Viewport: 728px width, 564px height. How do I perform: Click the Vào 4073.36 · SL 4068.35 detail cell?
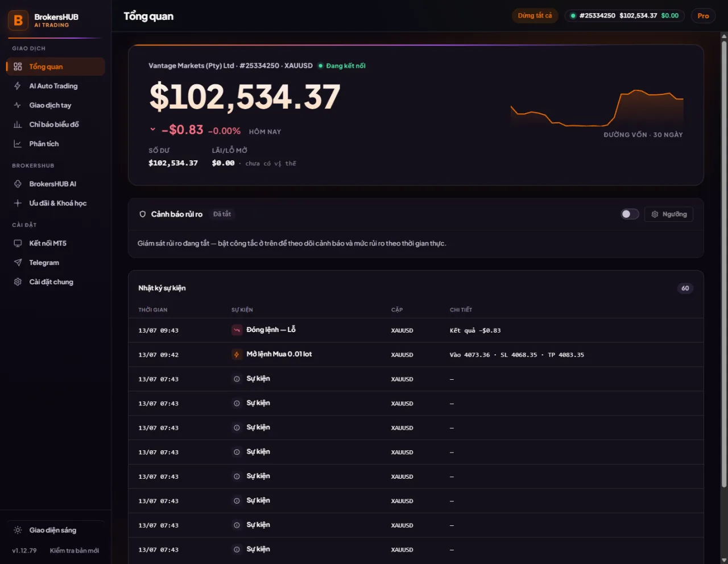tap(516, 355)
